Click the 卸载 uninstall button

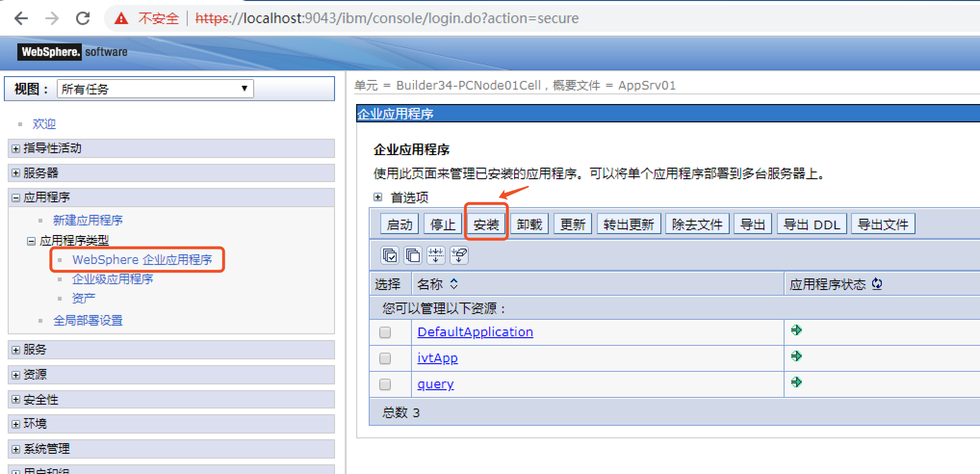click(529, 224)
